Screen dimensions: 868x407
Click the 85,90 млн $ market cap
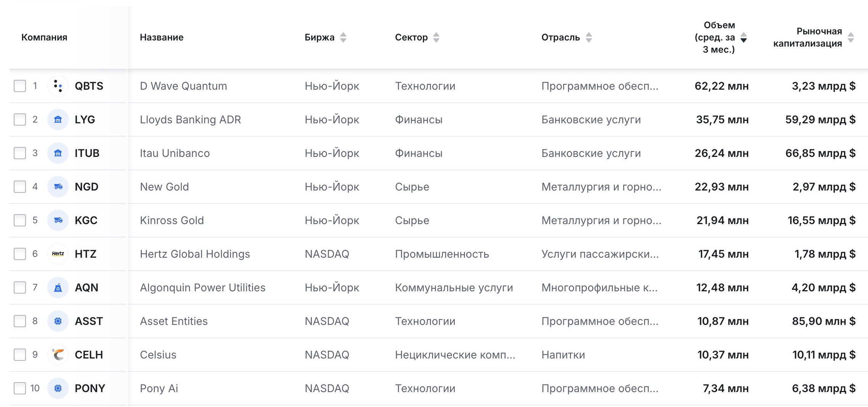click(824, 321)
